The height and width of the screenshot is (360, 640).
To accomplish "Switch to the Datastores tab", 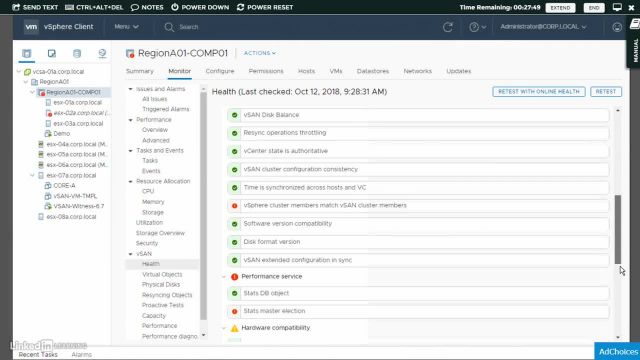I will [373, 71].
